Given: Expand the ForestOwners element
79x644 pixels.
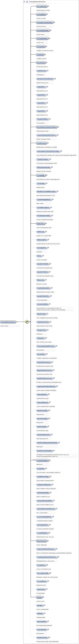Looking at the screenshot, I should click(48, 143).
